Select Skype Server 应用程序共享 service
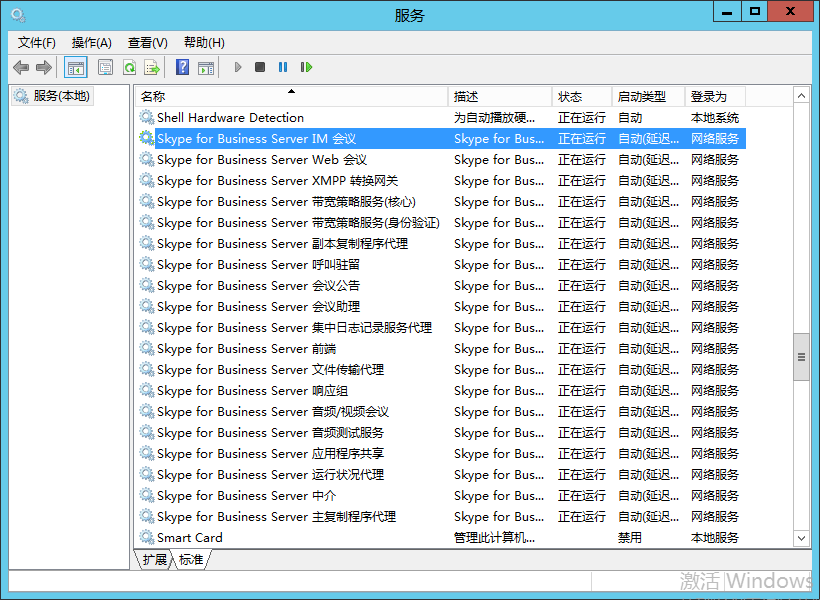The image size is (820, 600). 441,454
